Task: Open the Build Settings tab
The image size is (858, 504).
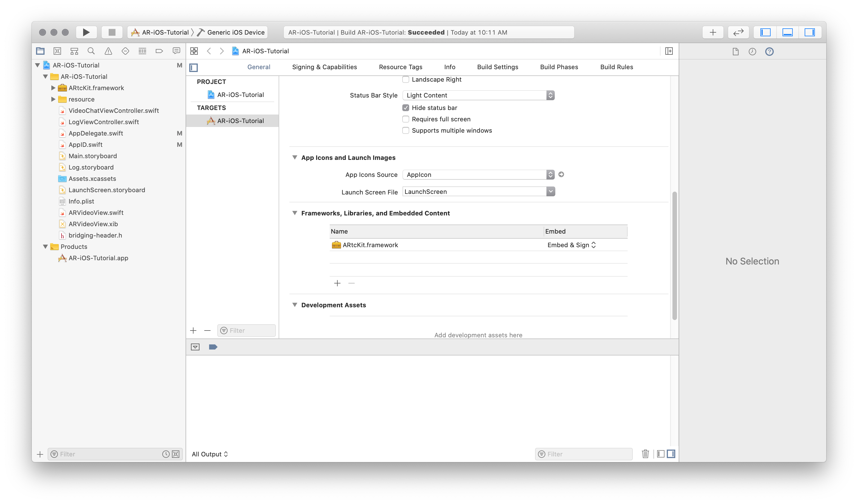Action: coord(497,67)
